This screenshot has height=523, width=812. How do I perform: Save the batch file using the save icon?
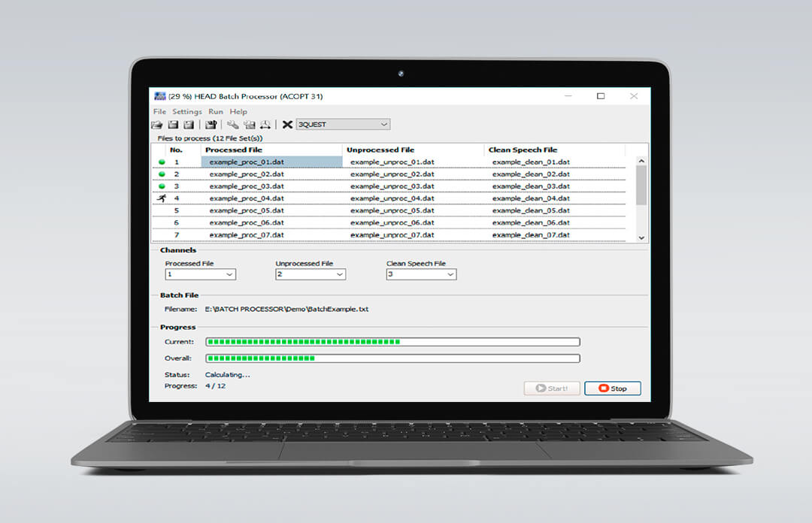[174, 124]
